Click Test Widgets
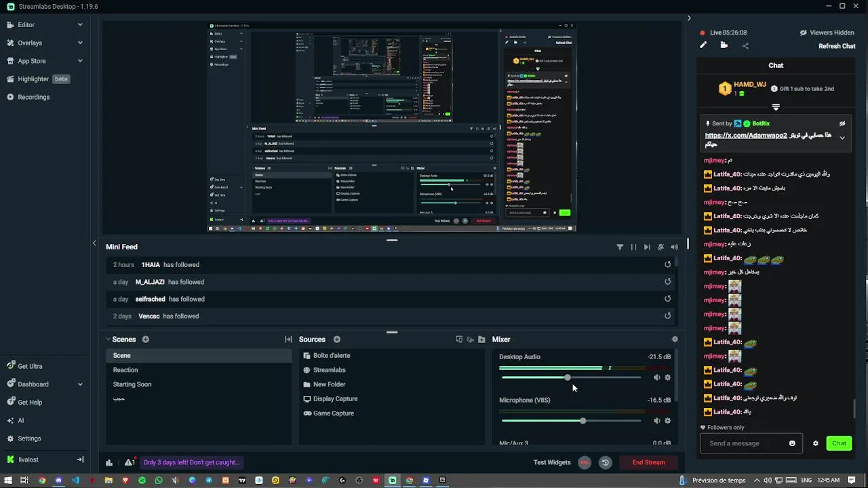 [552, 463]
